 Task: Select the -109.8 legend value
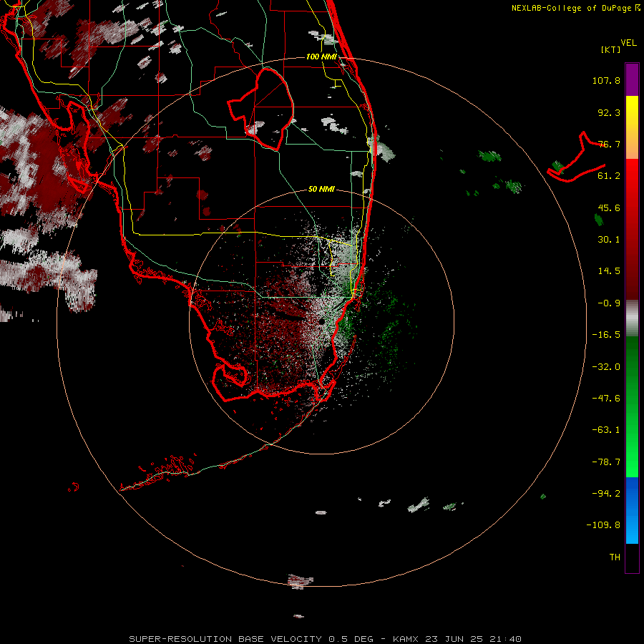tap(603, 525)
